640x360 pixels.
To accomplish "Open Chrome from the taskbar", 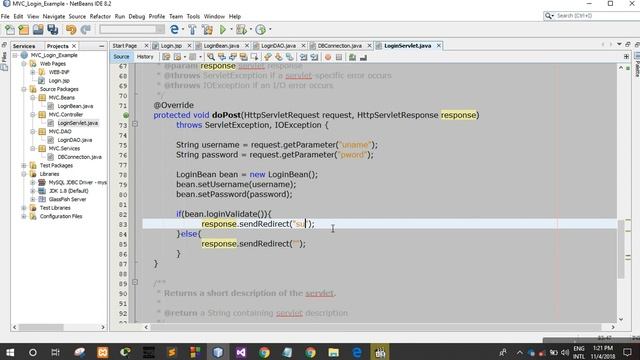I will (264, 352).
